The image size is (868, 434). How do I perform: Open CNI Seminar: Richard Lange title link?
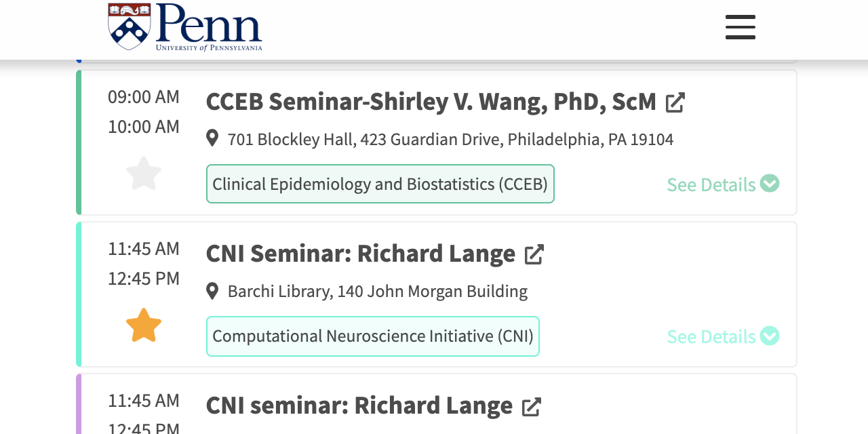[x=360, y=254]
